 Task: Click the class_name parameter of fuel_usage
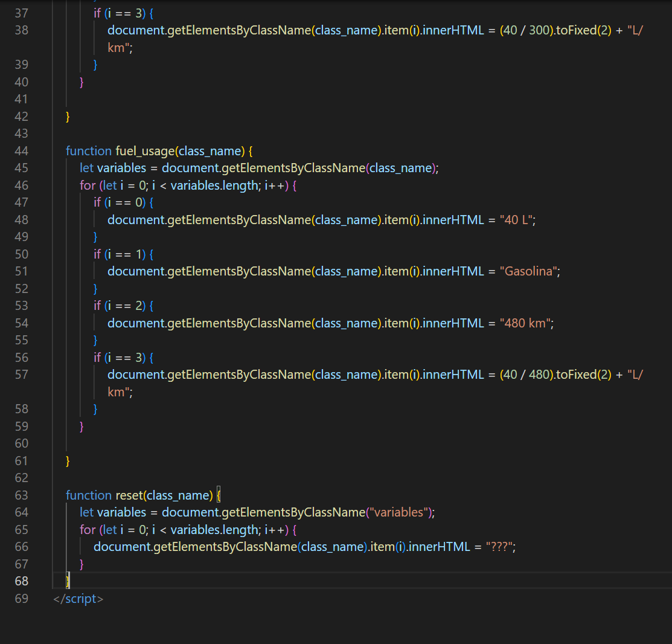tap(210, 151)
